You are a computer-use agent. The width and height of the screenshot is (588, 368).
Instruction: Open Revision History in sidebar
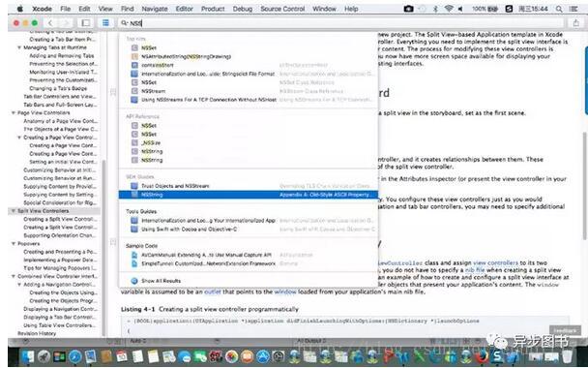[x=37, y=333]
